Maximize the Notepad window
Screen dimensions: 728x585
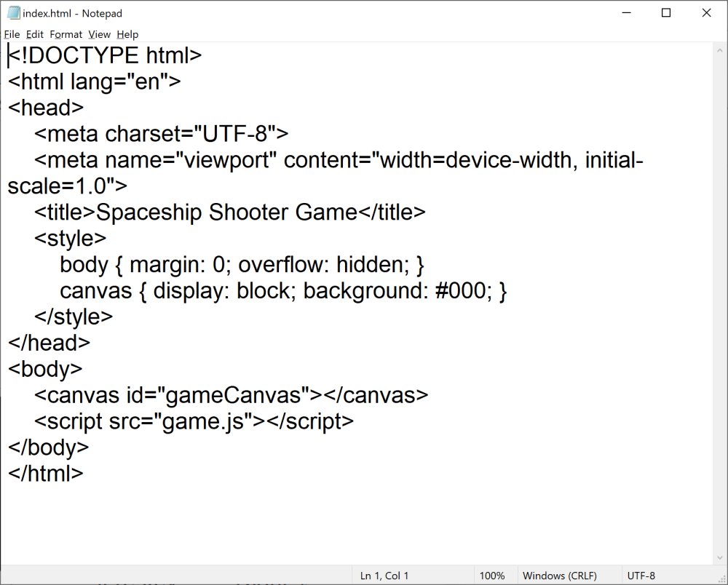pos(666,13)
